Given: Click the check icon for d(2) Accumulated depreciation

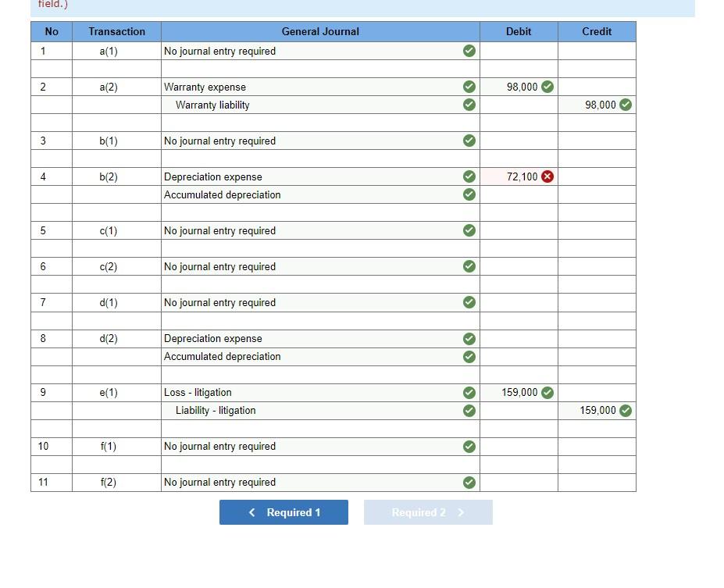Looking at the screenshot, I should [469, 357].
